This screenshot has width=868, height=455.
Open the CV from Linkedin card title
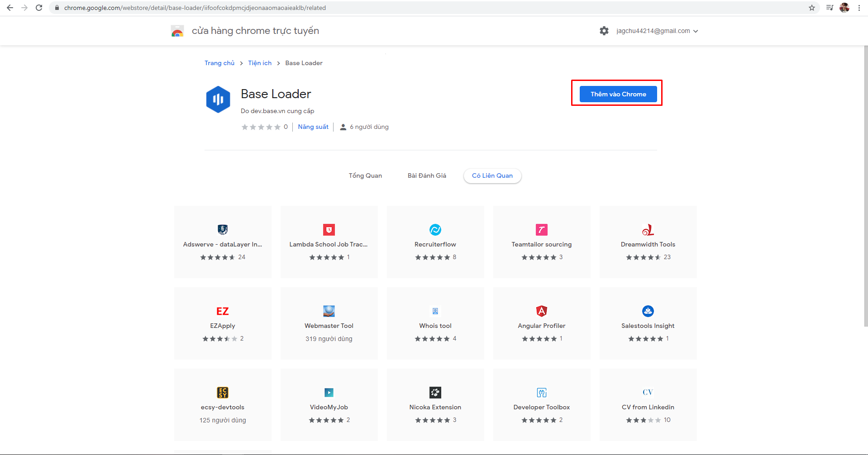pyautogui.click(x=648, y=407)
